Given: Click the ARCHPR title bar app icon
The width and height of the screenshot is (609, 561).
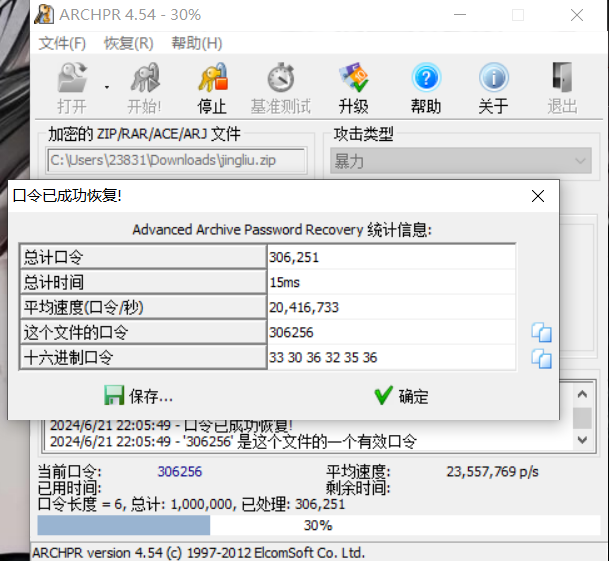Looking at the screenshot, I should [44, 14].
